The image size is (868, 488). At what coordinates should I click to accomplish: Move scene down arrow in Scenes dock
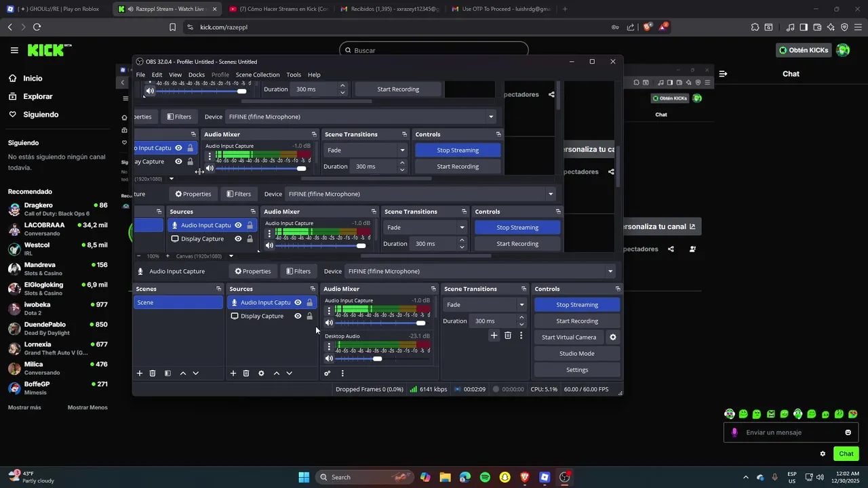tap(196, 373)
